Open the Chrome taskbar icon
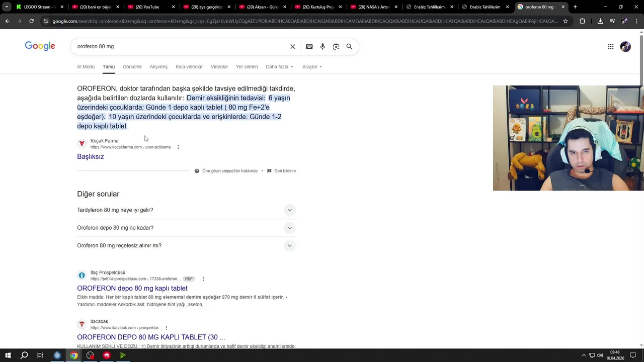The width and height of the screenshot is (644, 362). tap(73, 355)
